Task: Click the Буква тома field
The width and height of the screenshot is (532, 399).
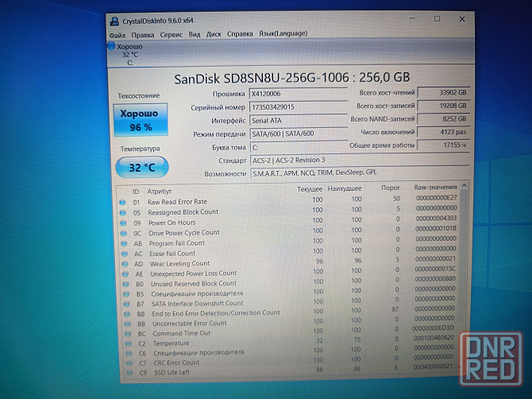Action: click(x=299, y=147)
